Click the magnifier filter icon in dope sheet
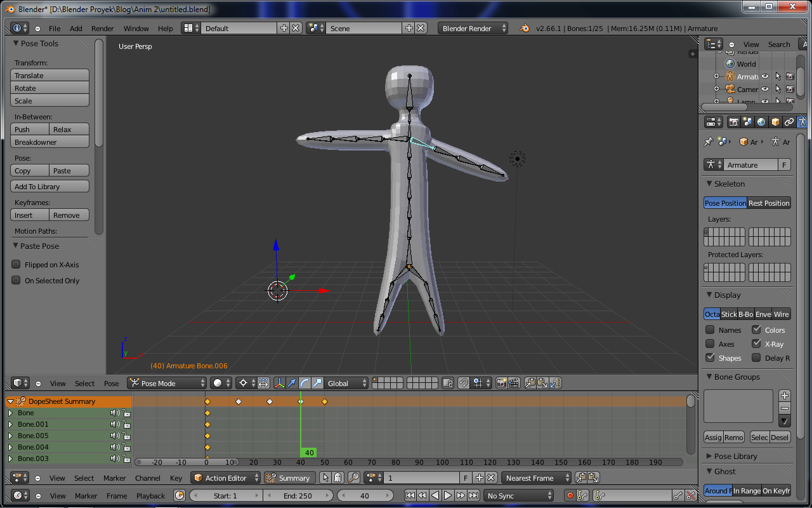This screenshot has height=508, width=812. coord(354,478)
